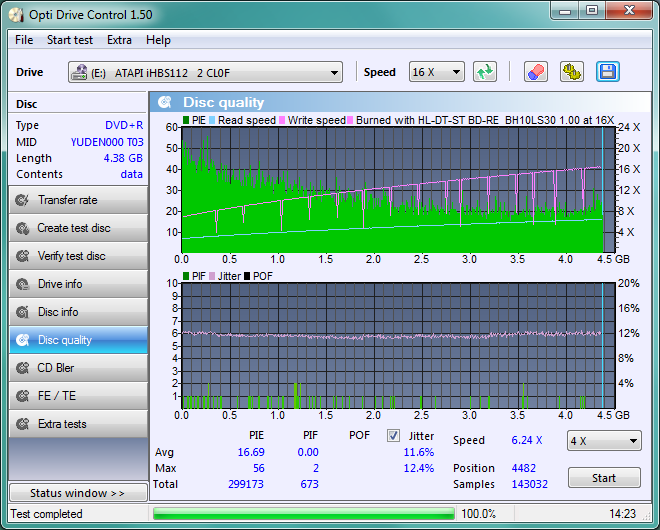Open Extra tests page
The image size is (660, 530).
tap(78, 424)
